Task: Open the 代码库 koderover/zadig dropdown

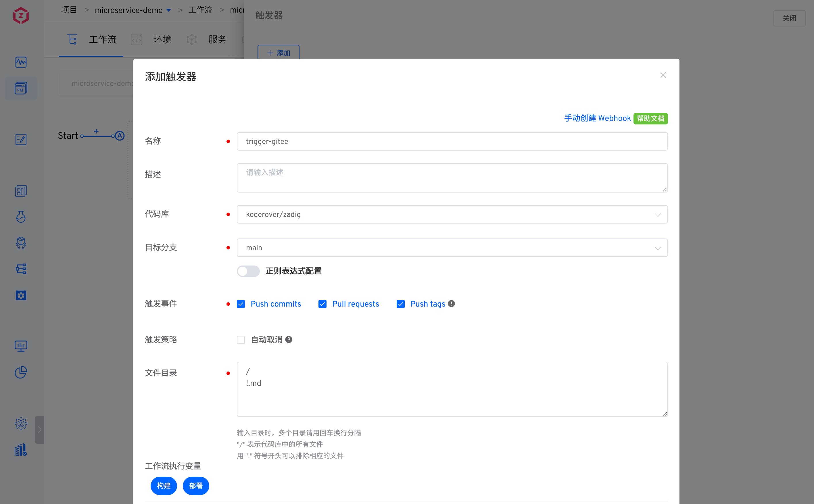Action: (x=452, y=214)
